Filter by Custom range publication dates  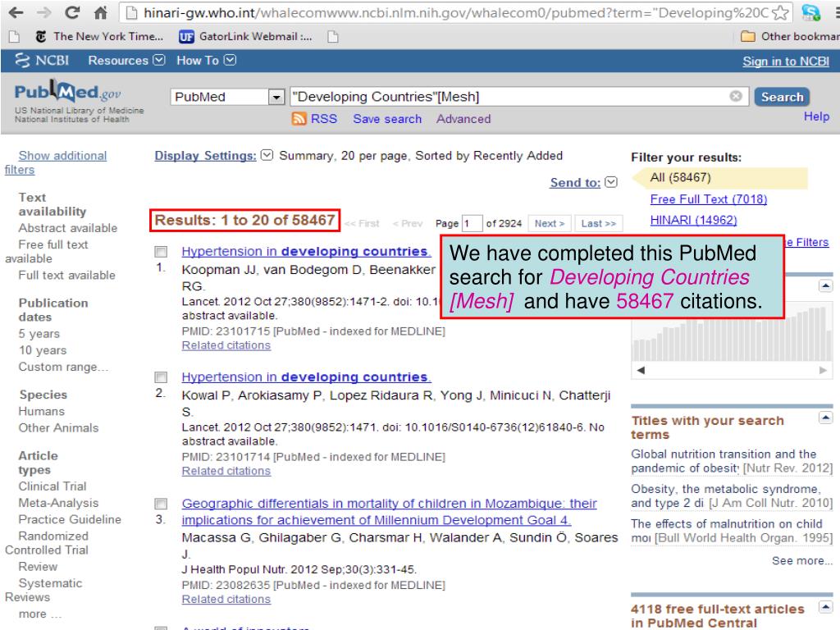63,367
